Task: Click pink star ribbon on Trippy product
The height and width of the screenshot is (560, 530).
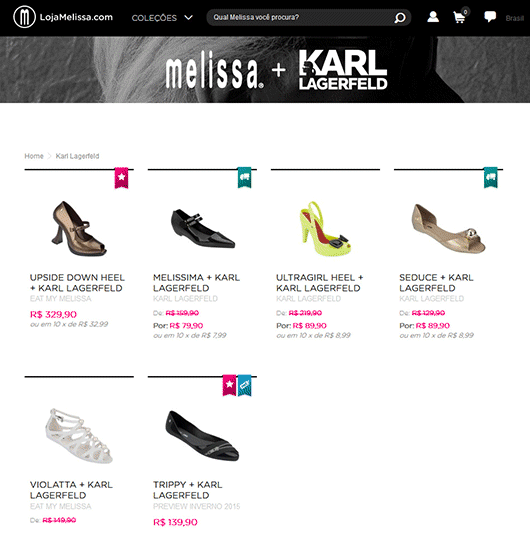Action: coord(229,385)
